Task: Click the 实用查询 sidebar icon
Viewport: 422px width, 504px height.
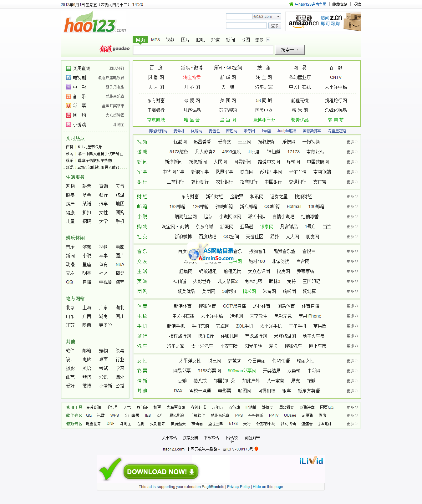Action: [x=69, y=68]
